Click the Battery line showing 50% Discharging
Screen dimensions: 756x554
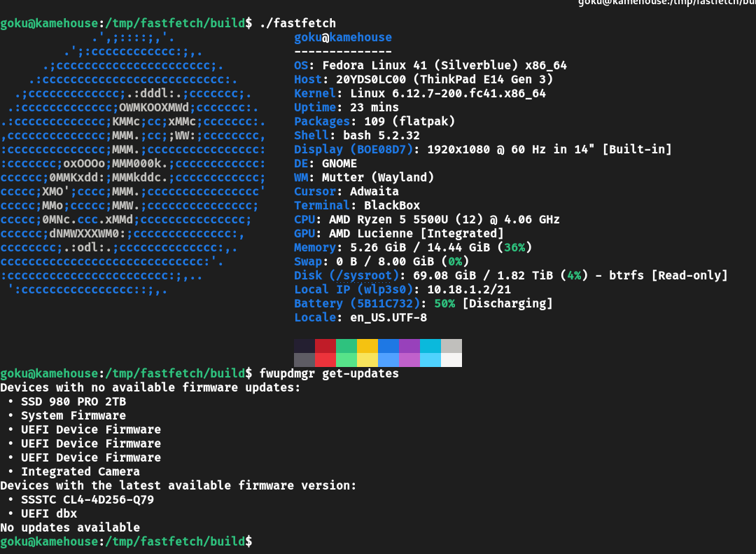(423, 303)
